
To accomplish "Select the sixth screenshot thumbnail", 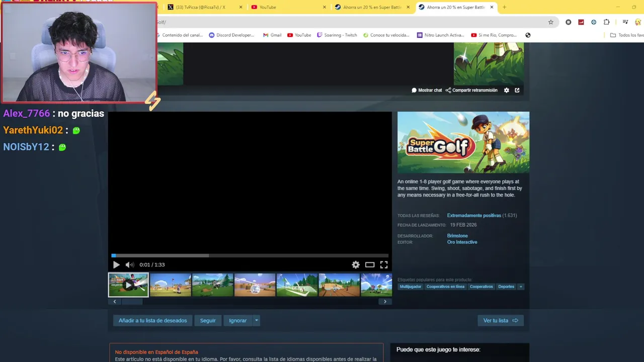I will pos(340,285).
